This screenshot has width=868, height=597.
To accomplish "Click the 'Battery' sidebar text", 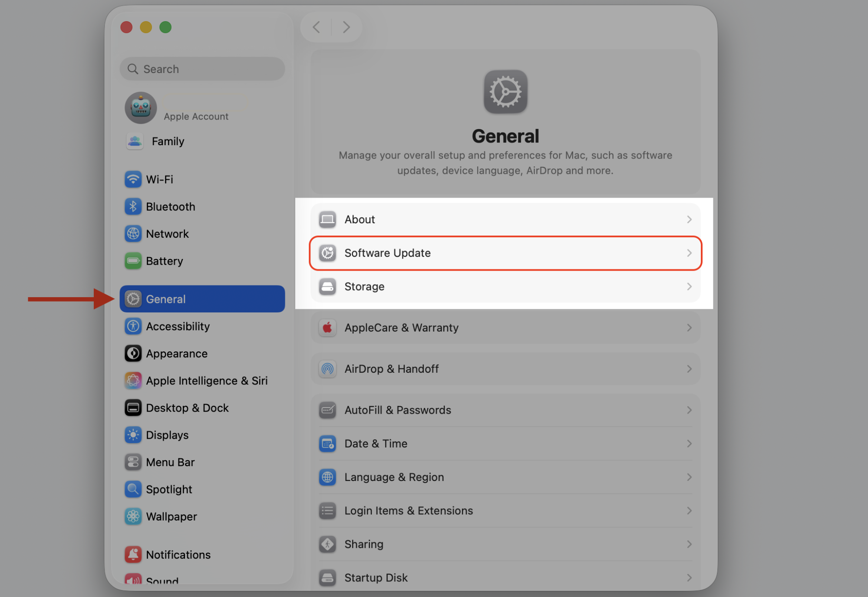I will click(164, 261).
